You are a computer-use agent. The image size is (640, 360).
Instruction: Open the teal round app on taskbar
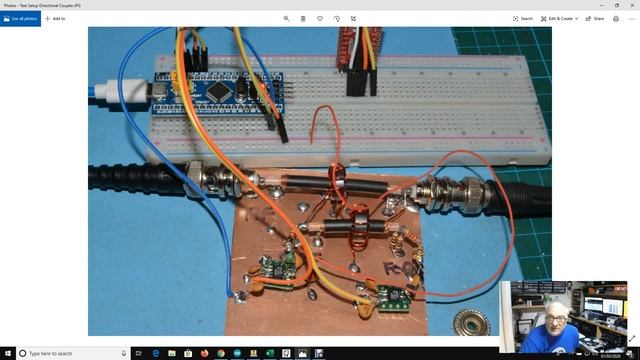coord(237,353)
